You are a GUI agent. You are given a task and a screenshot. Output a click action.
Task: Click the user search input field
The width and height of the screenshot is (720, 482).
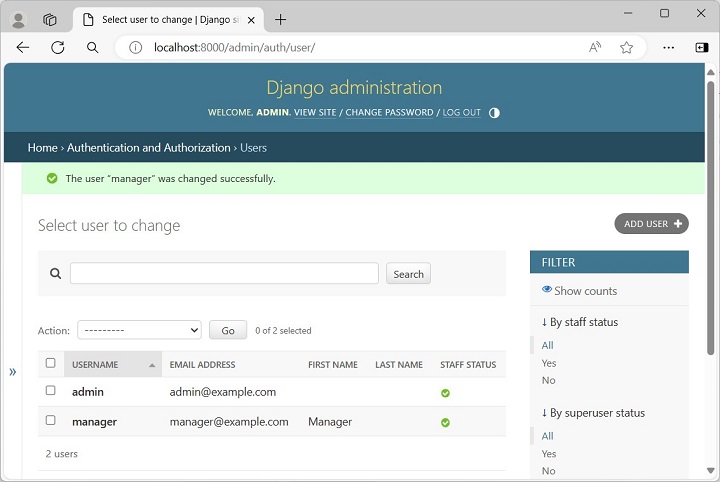point(224,274)
